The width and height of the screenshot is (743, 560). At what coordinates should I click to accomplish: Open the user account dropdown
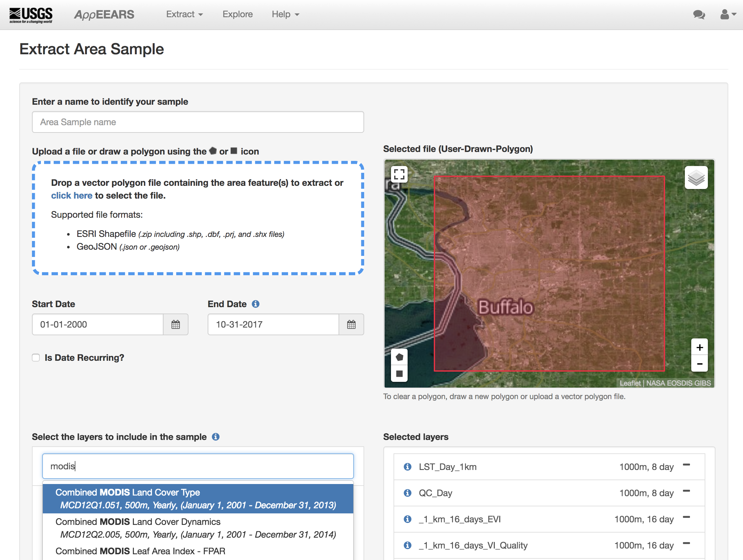click(728, 14)
